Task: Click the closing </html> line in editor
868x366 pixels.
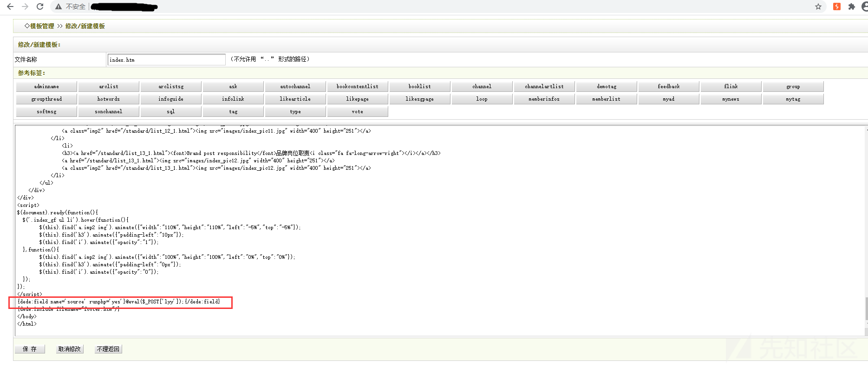Action: point(27,324)
